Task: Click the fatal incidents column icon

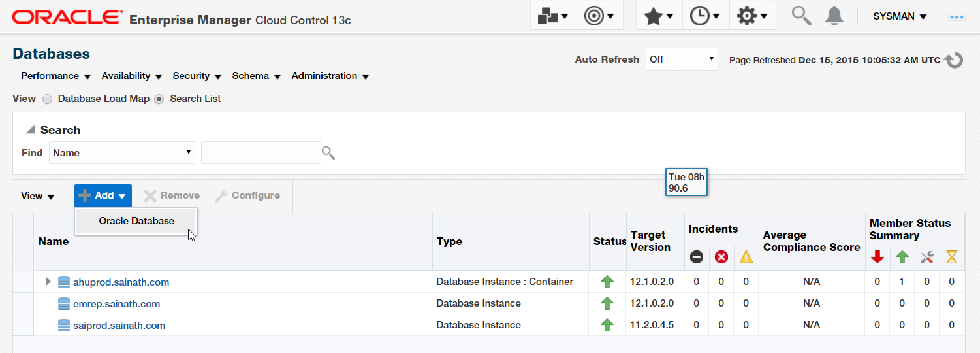Action: pos(697,258)
